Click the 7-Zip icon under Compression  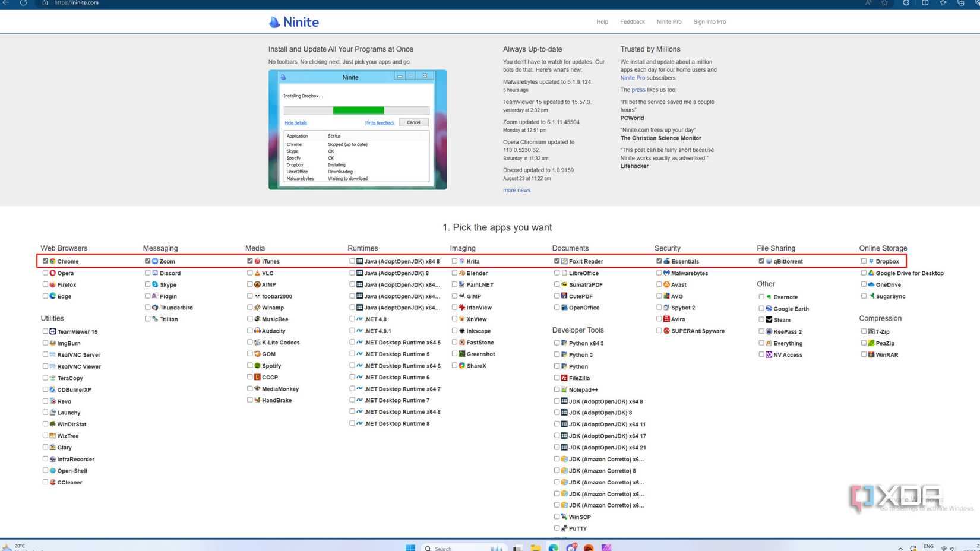[871, 331]
